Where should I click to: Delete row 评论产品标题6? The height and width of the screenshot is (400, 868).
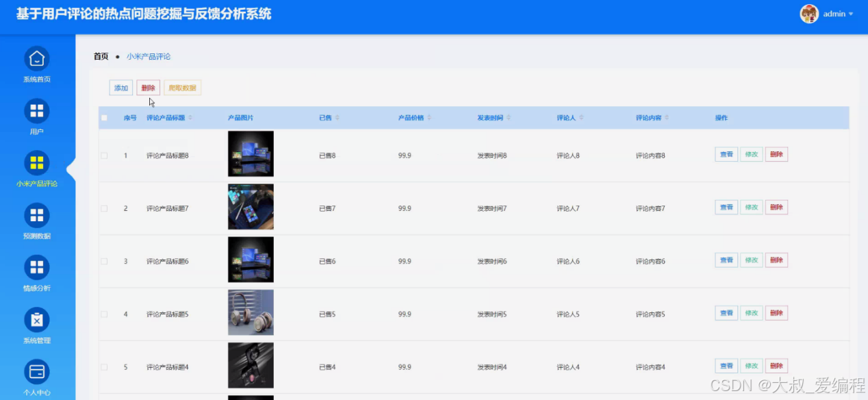[x=776, y=260]
